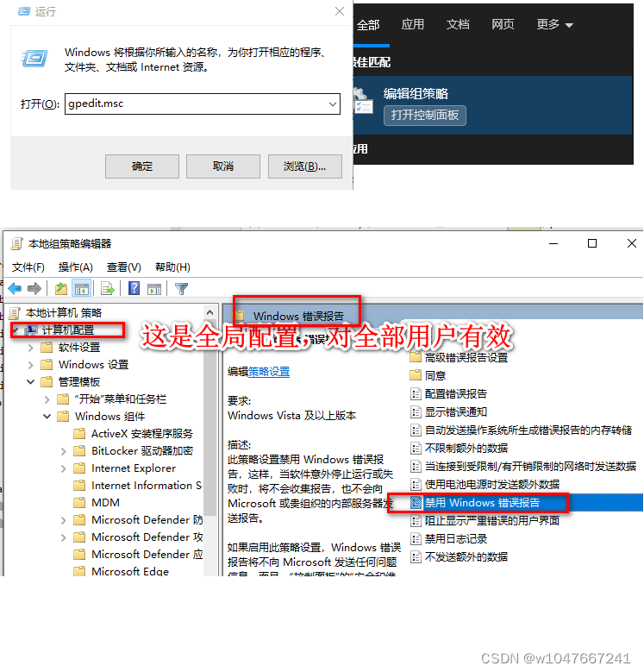Open the Help question-mark toolbar icon

point(134,288)
